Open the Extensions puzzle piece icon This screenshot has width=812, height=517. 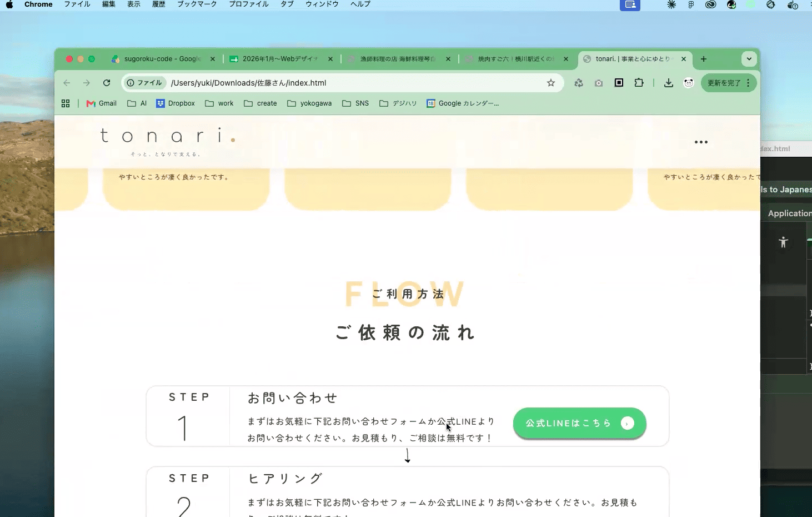pyautogui.click(x=639, y=83)
